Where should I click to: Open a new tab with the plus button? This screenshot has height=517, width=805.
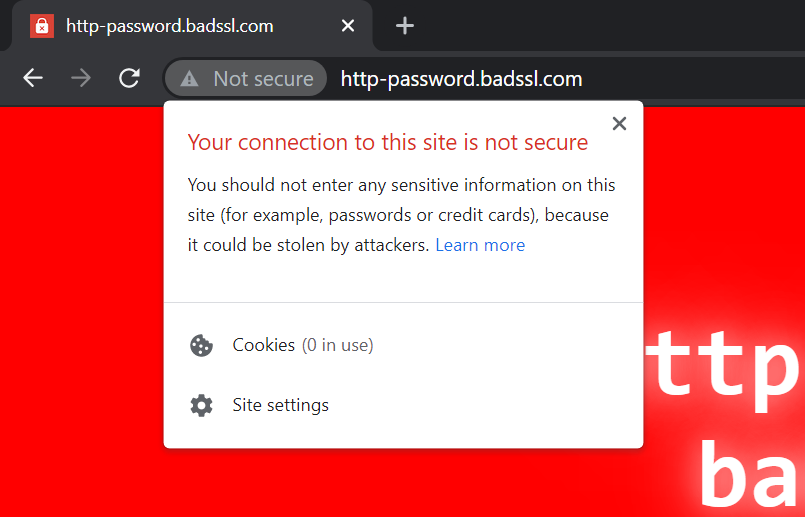pos(405,26)
